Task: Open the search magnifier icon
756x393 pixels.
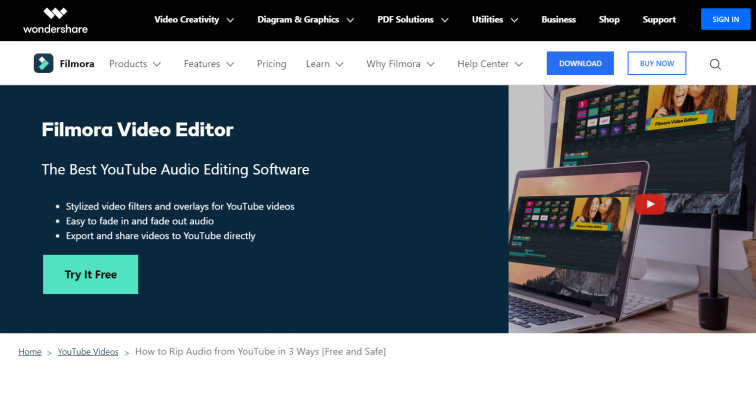Action: (x=715, y=64)
